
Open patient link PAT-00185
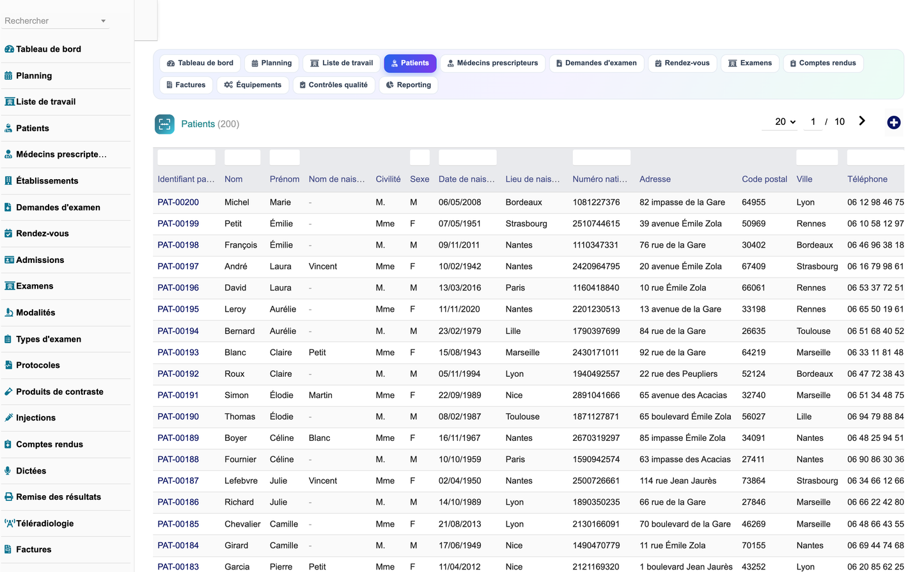[x=178, y=524]
